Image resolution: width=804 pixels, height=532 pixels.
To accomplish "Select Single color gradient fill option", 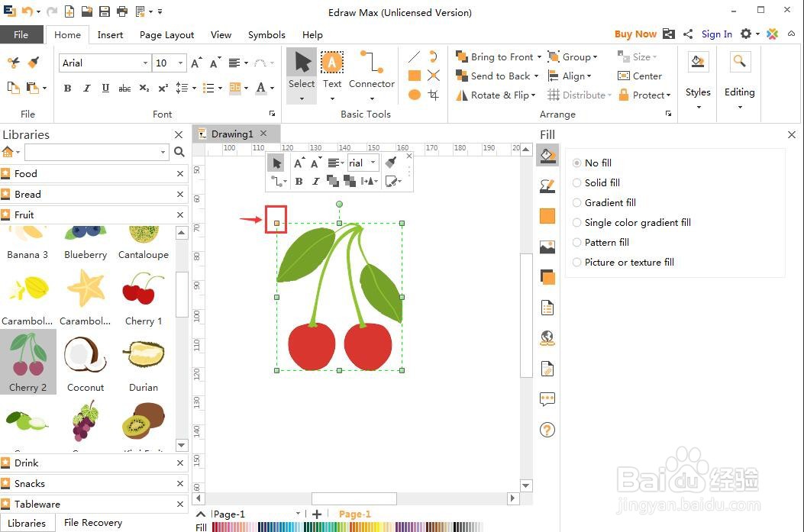I will click(631, 222).
